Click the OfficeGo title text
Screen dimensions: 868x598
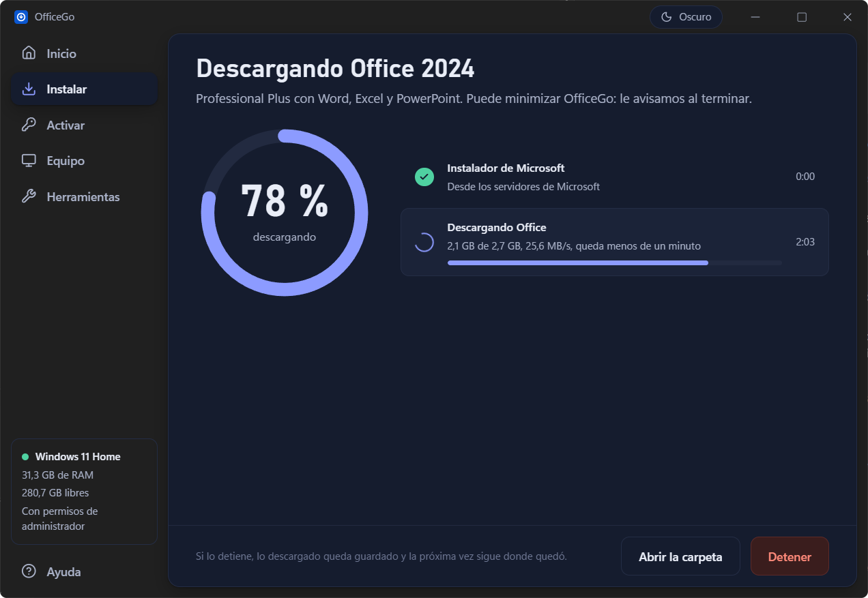(55, 17)
